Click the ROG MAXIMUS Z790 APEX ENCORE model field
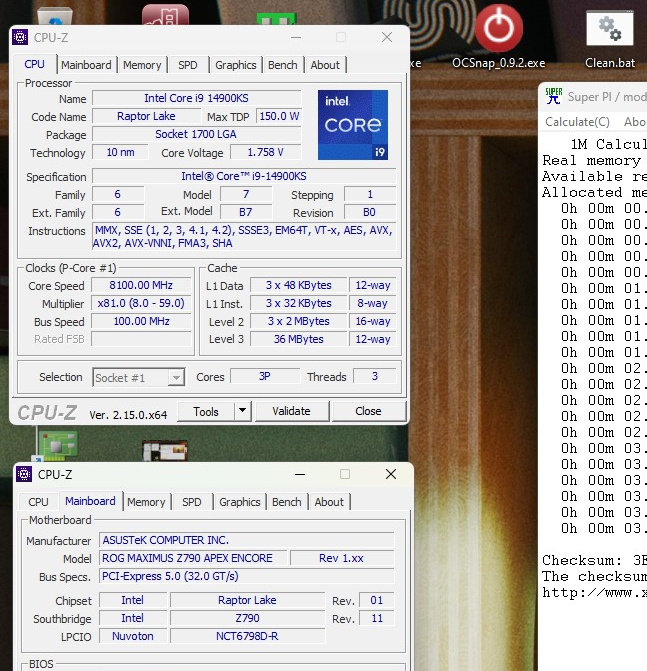The width and height of the screenshot is (647, 671). (193, 558)
